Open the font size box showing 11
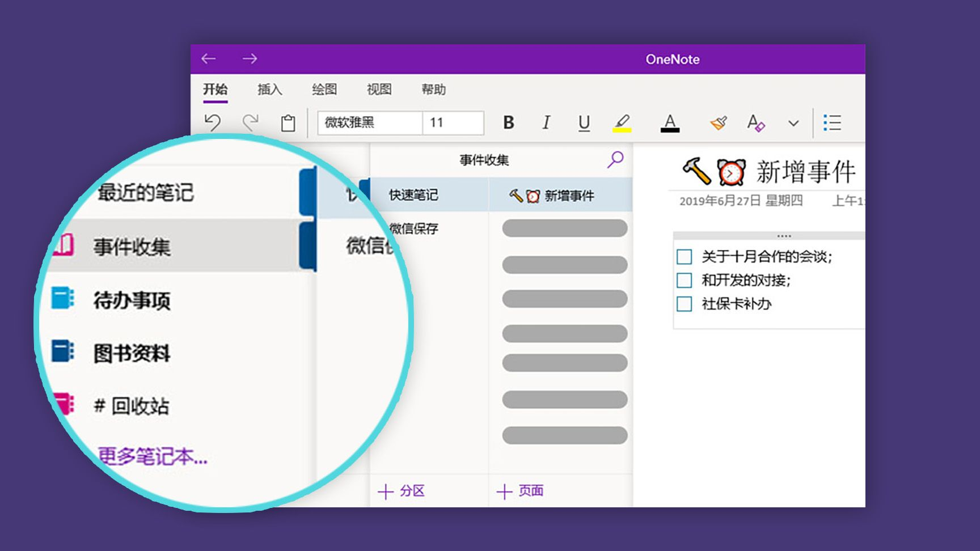Viewport: 980px width, 551px height. click(x=453, y=122)
